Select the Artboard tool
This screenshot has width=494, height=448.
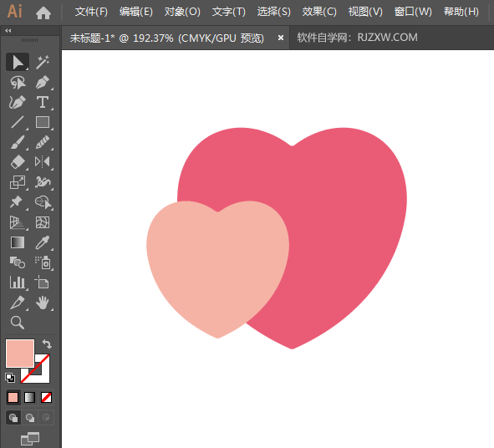click(42, 283)
